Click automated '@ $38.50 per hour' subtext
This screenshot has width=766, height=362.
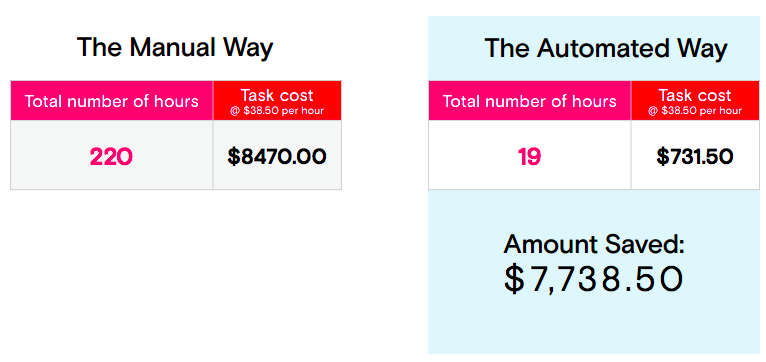[x=695, y=111]
